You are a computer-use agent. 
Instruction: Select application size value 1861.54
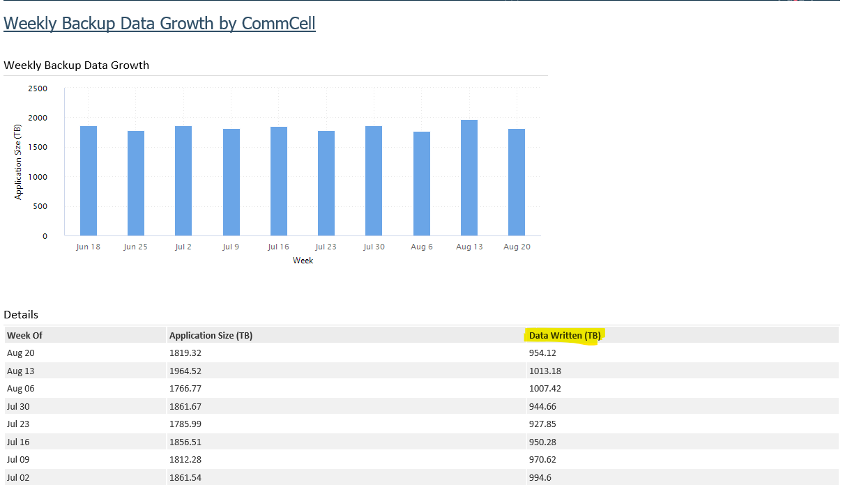pos(185,477)
